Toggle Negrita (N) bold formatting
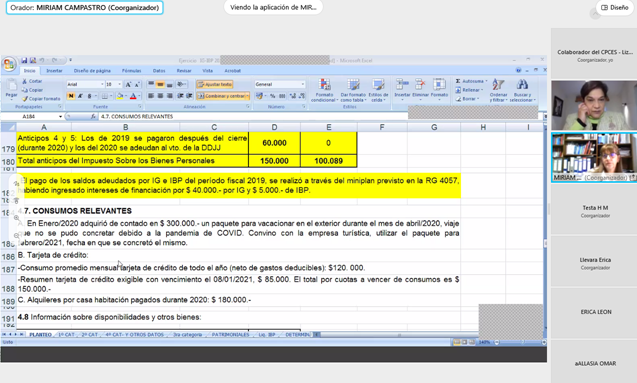The width and height of the screenshot is (637, 383). (x=71, y=96)
